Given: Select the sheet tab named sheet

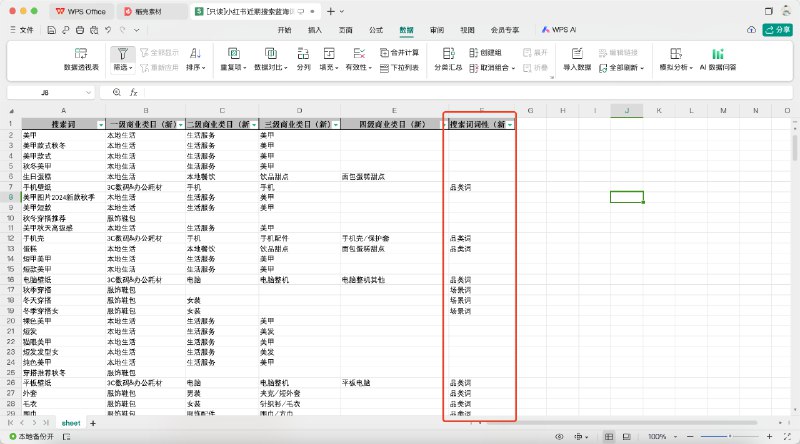Looking at the screenshot, I should click(71, 423).
